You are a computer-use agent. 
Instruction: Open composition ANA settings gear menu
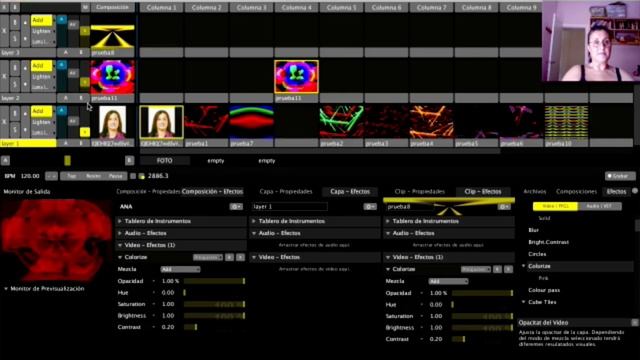(x=236, y=207)
